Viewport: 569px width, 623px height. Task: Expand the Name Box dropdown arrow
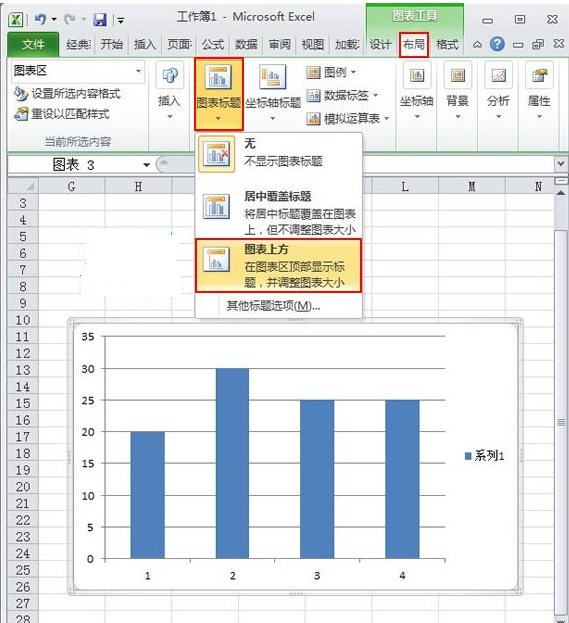pos(147,165)
